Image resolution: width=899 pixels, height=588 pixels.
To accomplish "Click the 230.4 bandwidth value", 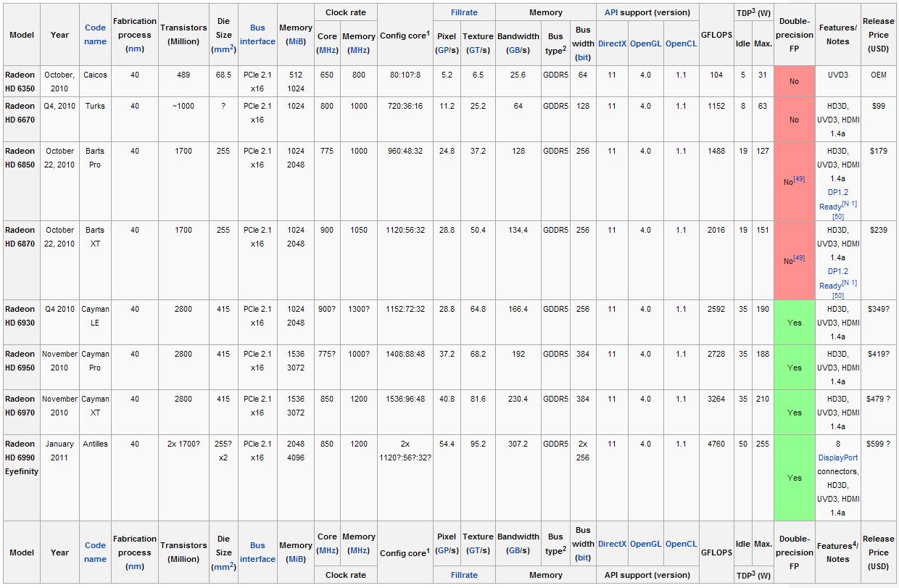I will tap(518, 399).
